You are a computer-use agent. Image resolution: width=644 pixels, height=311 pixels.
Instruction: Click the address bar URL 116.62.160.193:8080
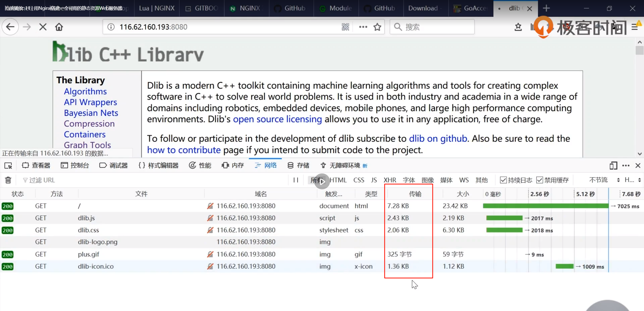click(153, 27)
